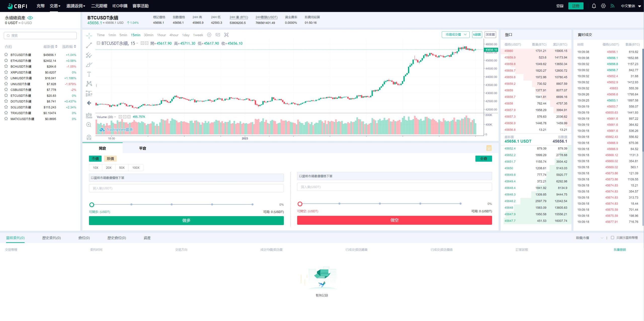This screenshot has width=644, height=321.
Task: Open chart settings gear in timeframe bar
Action: (x=209, y=35)
